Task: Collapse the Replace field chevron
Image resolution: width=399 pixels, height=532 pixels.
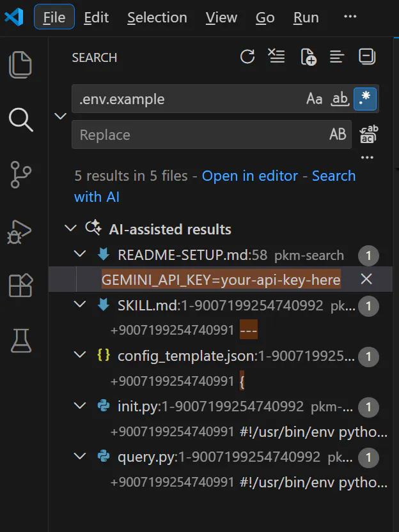Action: pyautogui.click(x=61, y=116)
